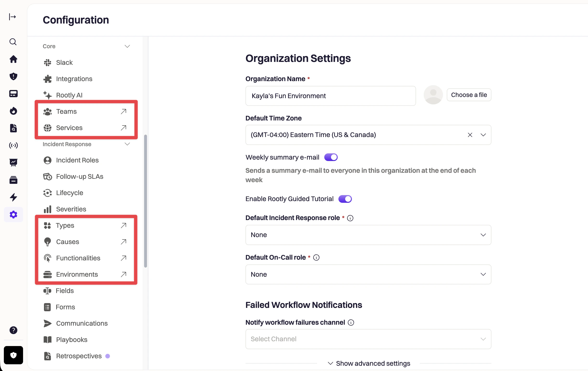
Task: Clear the Default Time Zone selection with X
Action: coord(470,135)
